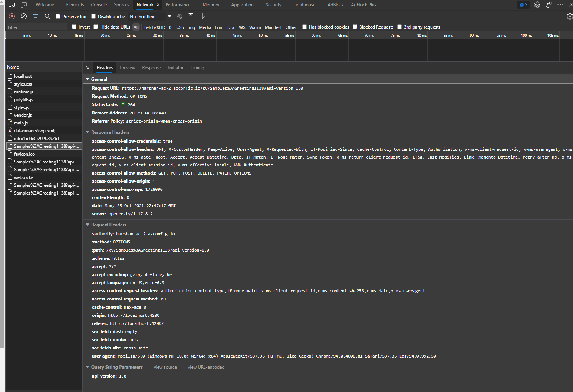Collapse Query String Parameters section
573x392 pixels.
click(x=88, y=367)
